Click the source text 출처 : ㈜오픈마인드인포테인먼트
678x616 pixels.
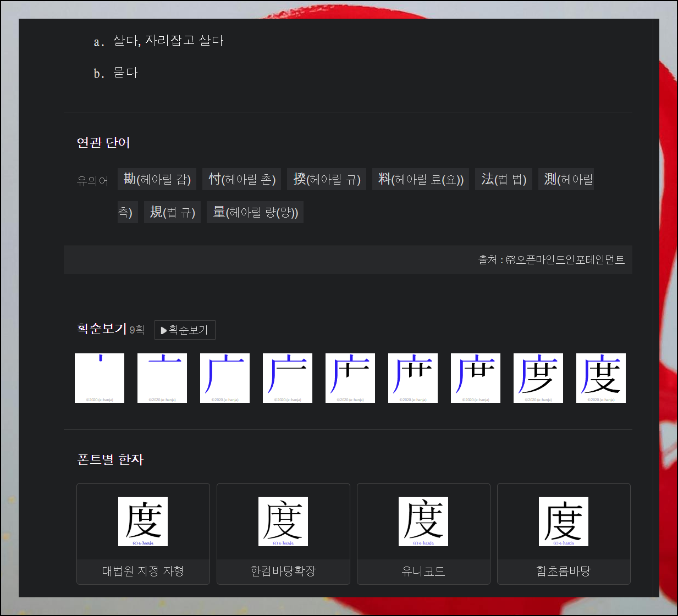click(552, 260)
